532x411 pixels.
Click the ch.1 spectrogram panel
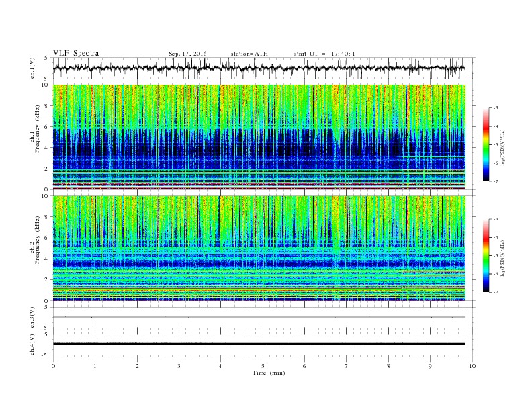pos(259,137)
